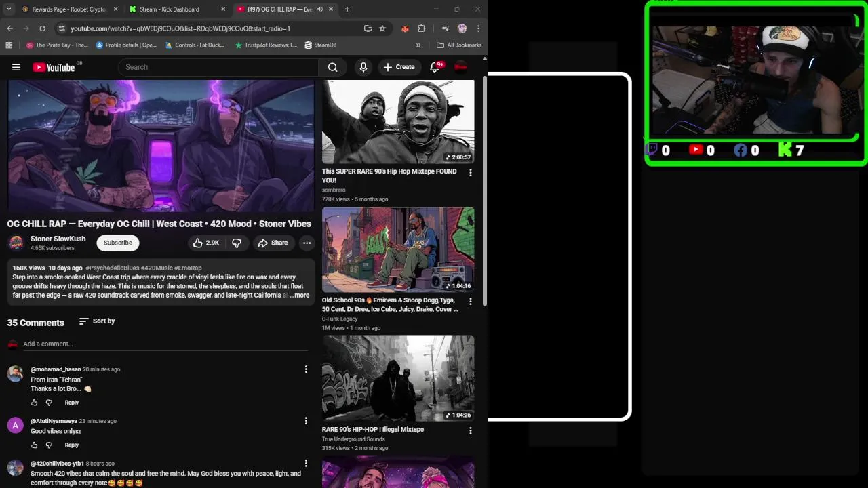The height and width of the screenshot is (488, 868).
Task: Open the Chrome profile avatar
Action: [462, 28]
